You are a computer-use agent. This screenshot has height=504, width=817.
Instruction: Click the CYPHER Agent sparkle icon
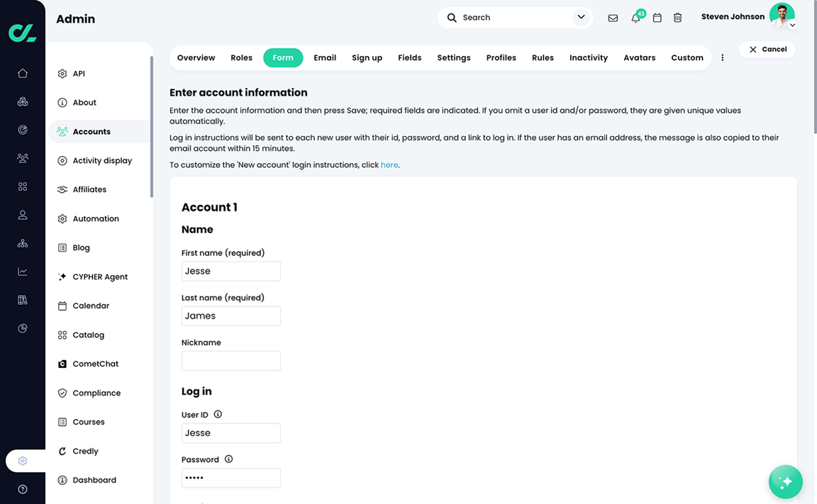tap(62, 277)
